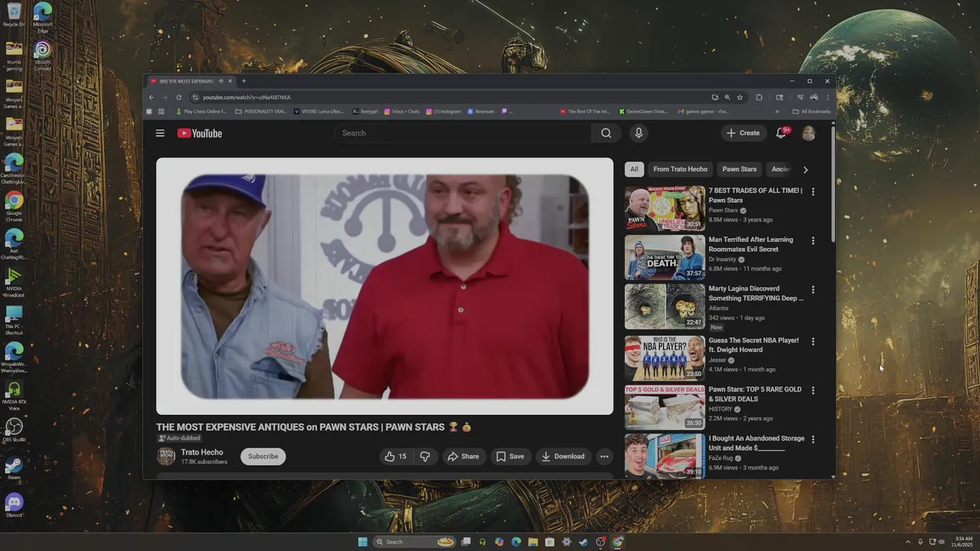Open Man Terrified After Learning thumbnail

tap(665, 258)
